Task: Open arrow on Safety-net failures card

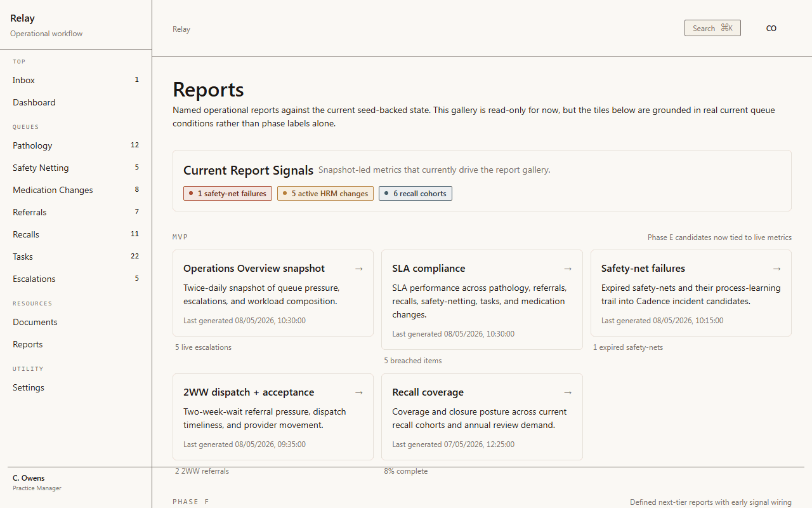Action: (776, 269)
